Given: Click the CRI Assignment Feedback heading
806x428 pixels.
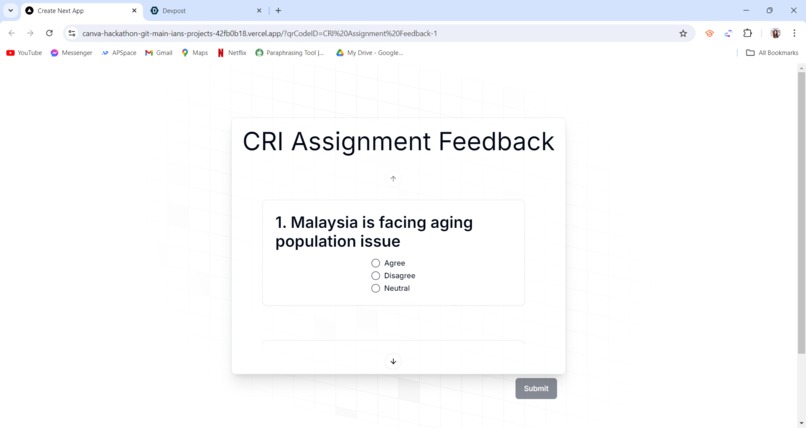Looking at the screenshot, I should 398,141.
